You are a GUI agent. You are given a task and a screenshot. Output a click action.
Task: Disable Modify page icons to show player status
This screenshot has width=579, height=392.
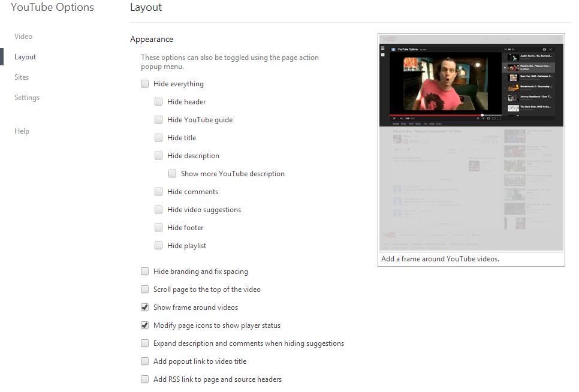click(145, 325)
